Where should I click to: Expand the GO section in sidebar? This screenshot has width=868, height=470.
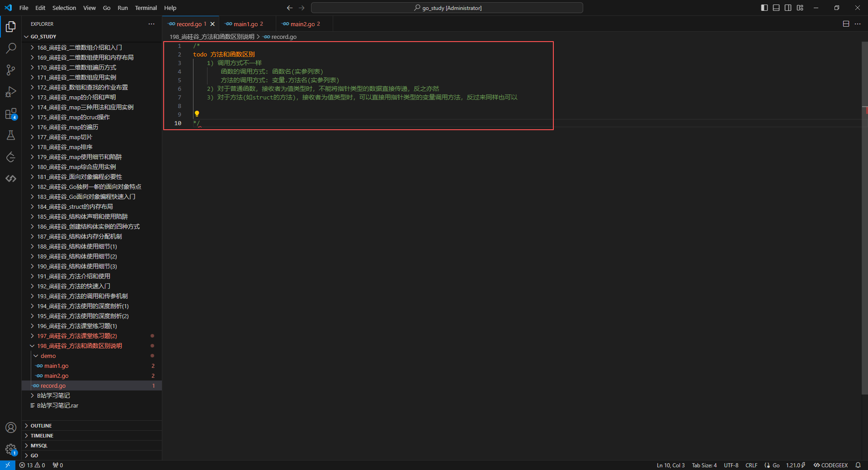(x=92, y=456)
